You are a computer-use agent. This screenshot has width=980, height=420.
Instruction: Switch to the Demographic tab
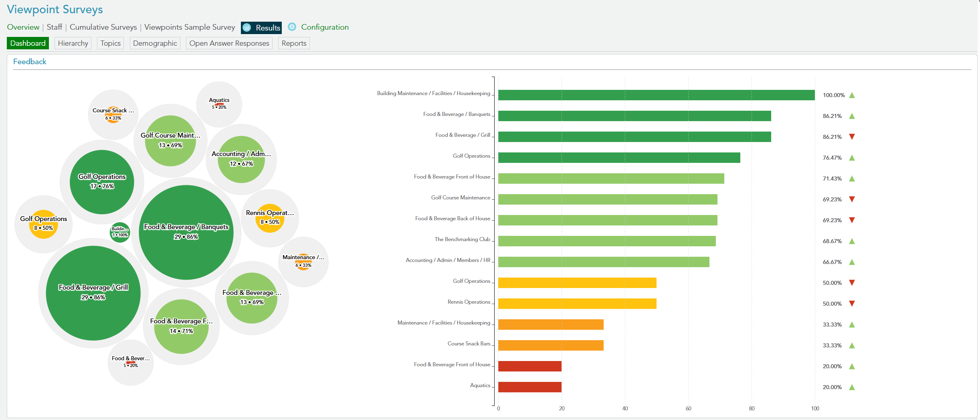click(155, 43)
